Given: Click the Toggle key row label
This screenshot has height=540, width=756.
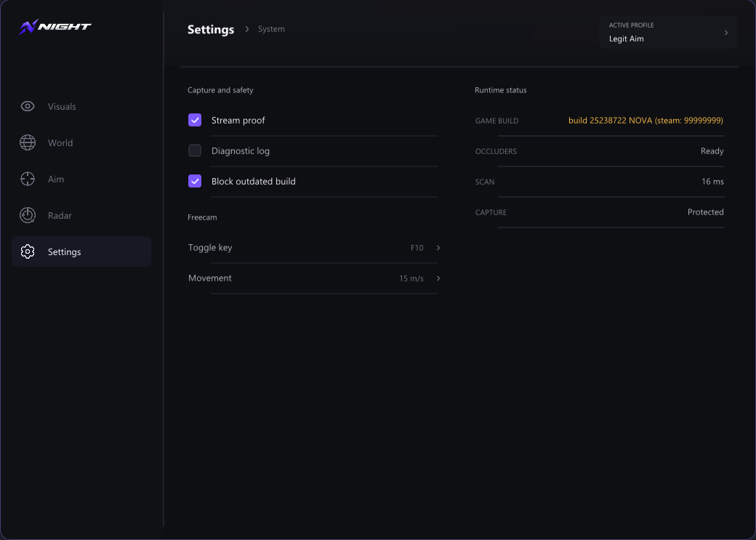Looking at the screenshot, I should pos(210,248).
